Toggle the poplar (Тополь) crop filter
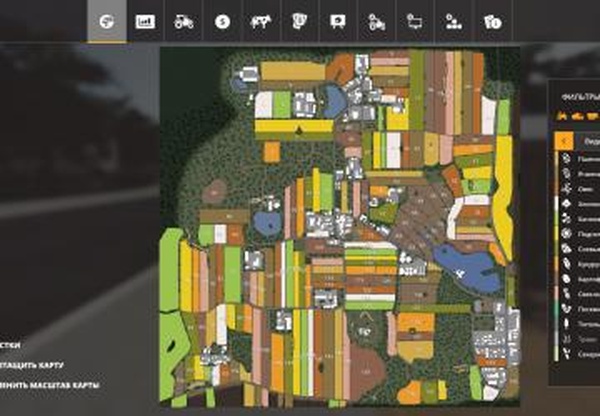The width and height of the screenshot is (600, 416). [x=579, y=324]
